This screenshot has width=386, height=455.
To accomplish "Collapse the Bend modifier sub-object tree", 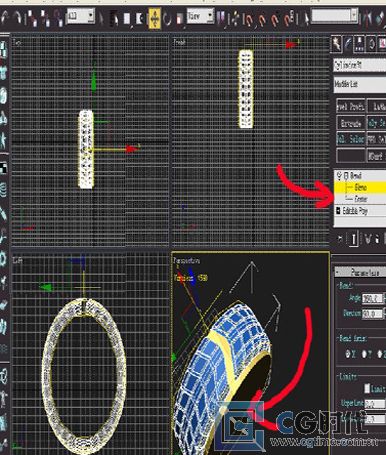I will pos(346,176).
